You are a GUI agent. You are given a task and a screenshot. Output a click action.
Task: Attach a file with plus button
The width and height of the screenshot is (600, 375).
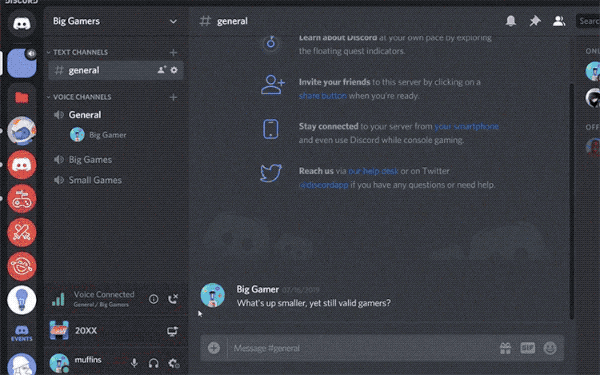214,348
